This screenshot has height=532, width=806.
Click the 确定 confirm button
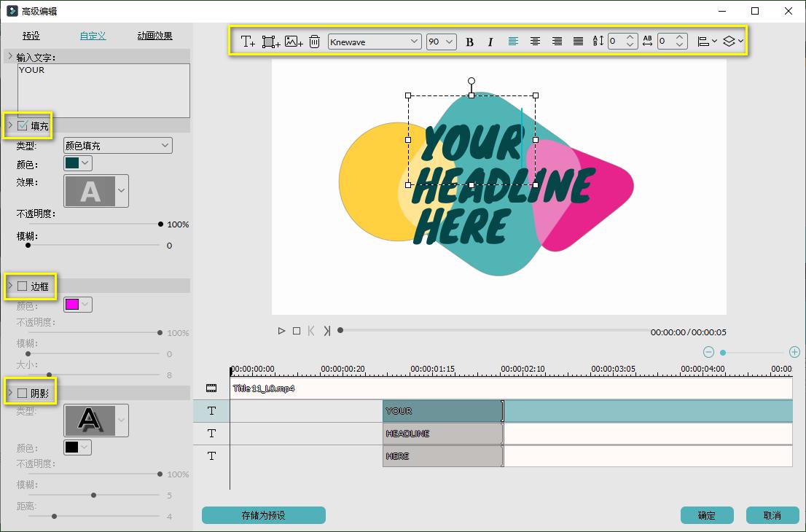click(706, 515)
